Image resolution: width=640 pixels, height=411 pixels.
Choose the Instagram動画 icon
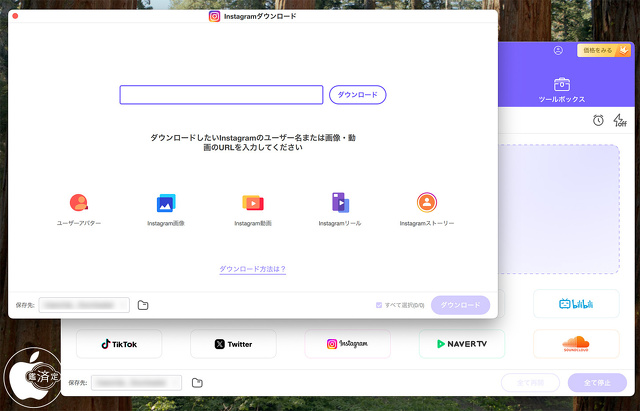click(x=253, y=203)
